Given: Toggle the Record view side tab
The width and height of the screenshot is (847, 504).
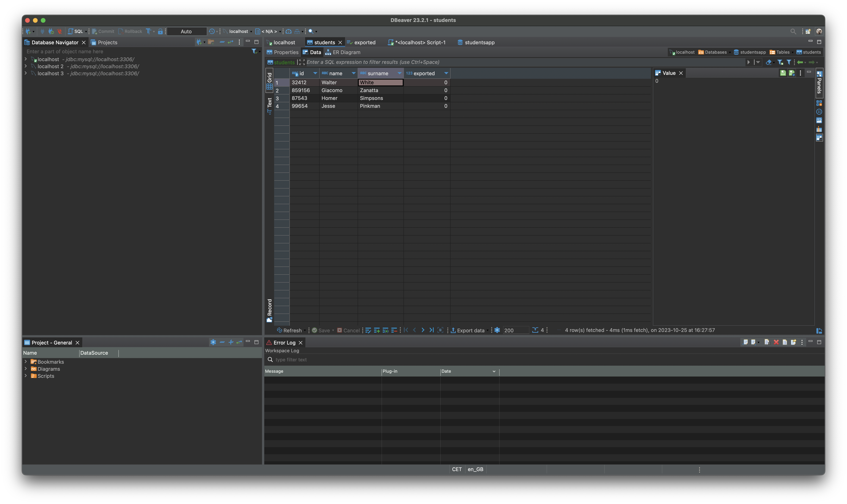Looking at the screenshot, I should 269,310.
